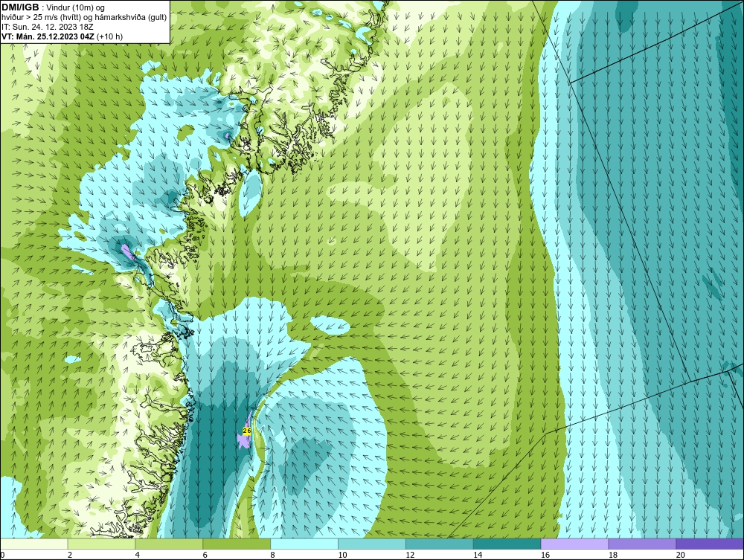Click the legend label '12'

coord(409,555)
